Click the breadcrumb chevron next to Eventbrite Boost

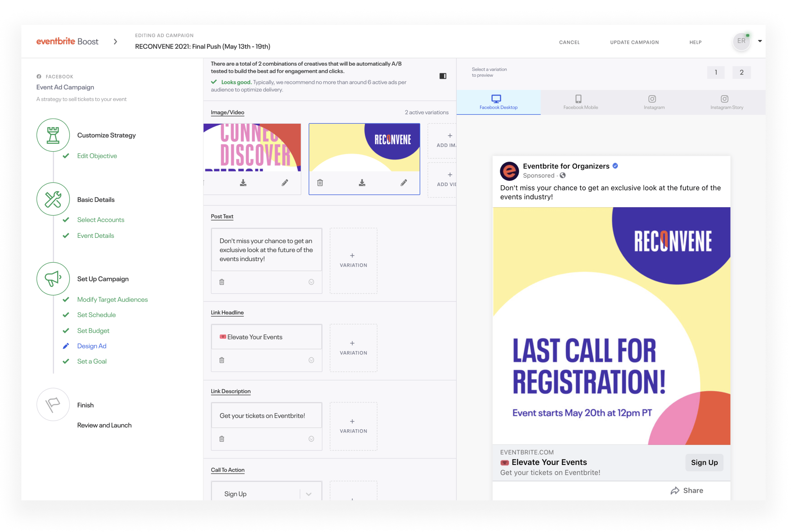point(115,42)
